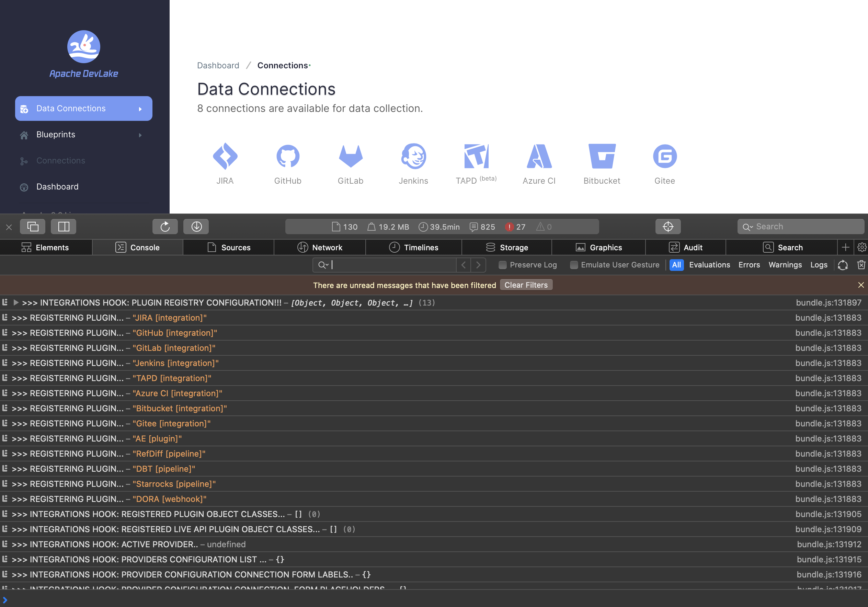Open the JIRA connection icon
The height and width of the screenshot is (607, 868).
coord(225,156)
